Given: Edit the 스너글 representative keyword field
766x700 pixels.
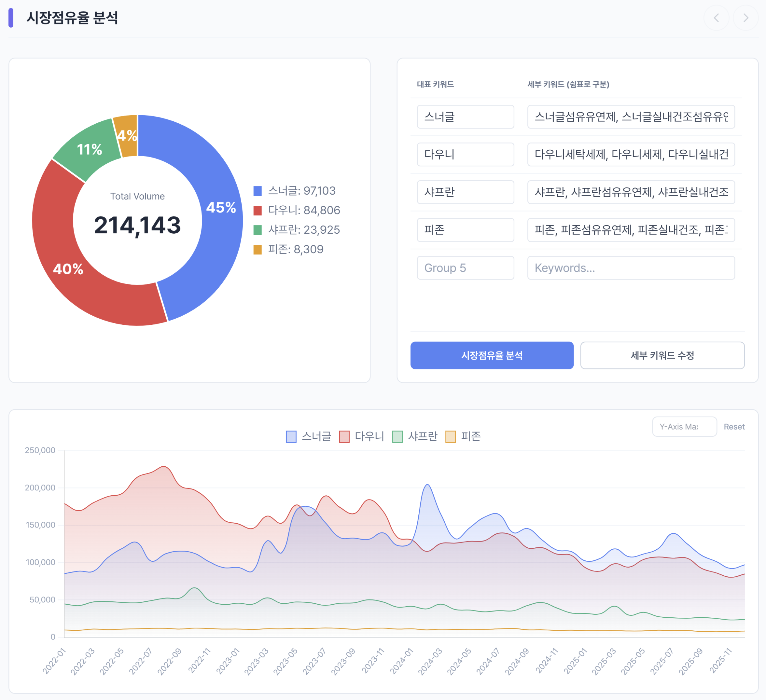Looking at the screenshot, I should tap(466, 117).
